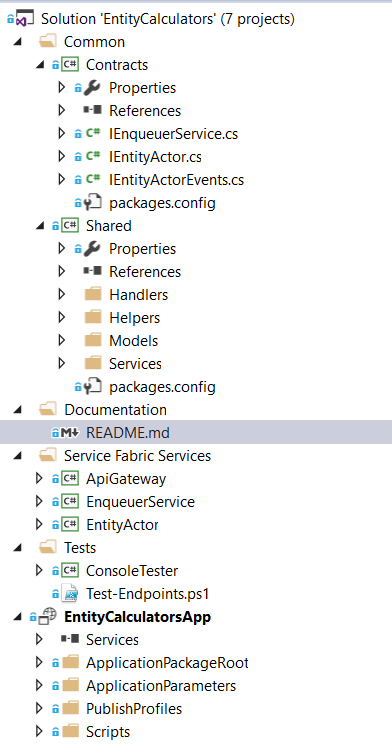
Task: Click the Documentation folder icon
Action: coord(48,410)
